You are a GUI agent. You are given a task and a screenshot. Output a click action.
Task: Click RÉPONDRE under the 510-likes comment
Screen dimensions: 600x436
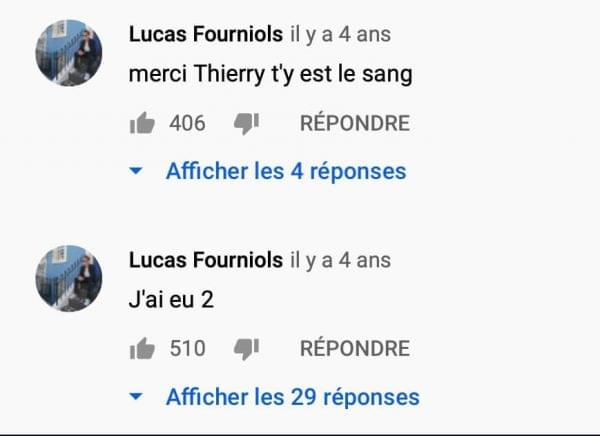click(x=355, y=348)
